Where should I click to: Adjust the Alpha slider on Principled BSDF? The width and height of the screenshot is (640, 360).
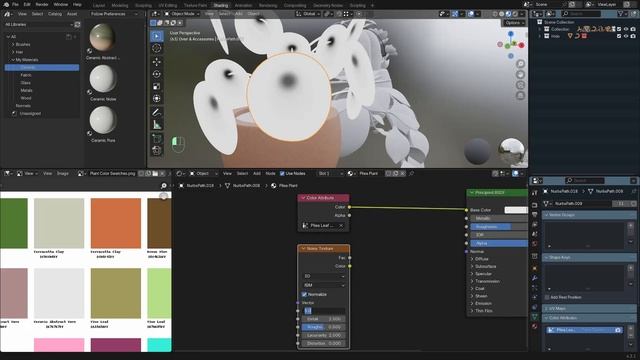point(499,243)
